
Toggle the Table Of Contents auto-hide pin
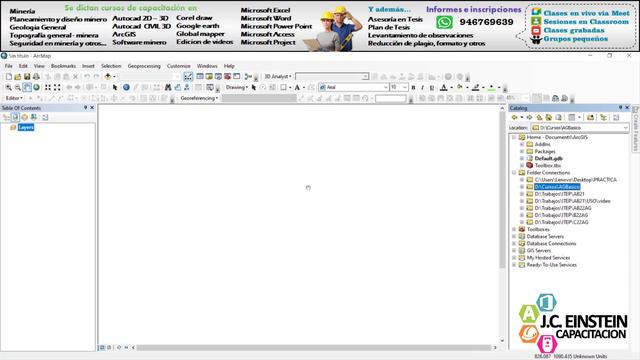(x=85, y=108)
